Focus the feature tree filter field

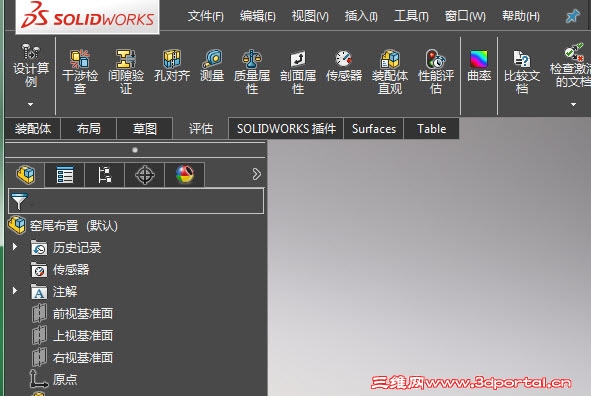pos(136,201)
